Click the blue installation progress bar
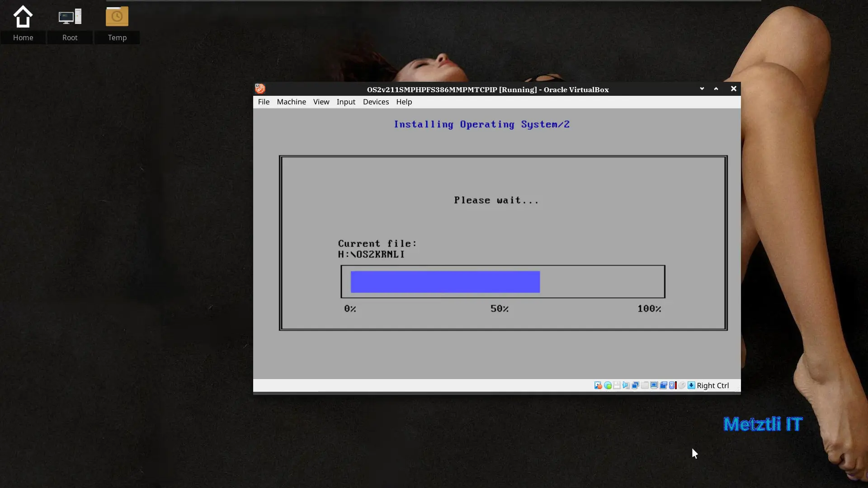The image size is (868, 488). click(x=445, y=282)
